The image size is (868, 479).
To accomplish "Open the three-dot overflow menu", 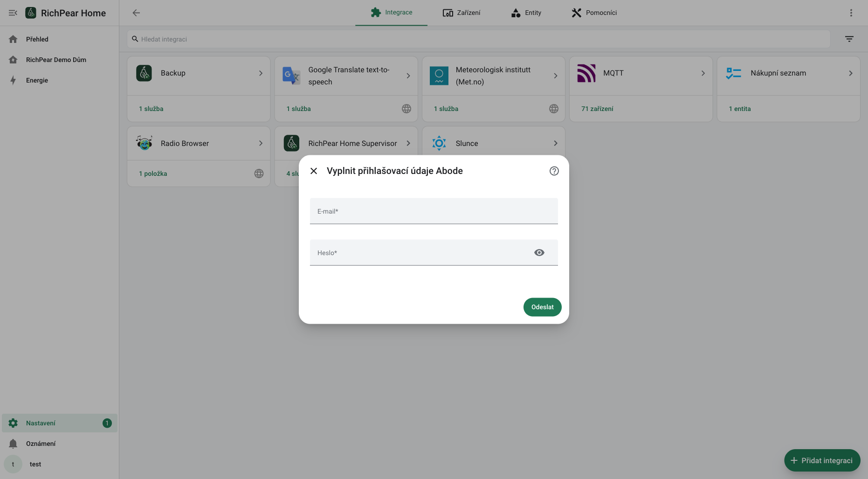I will [851, 13].
